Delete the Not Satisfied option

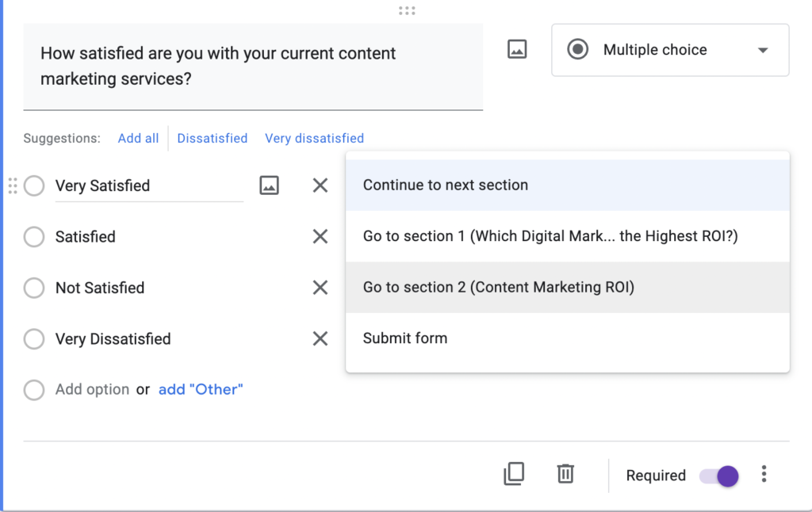[x=320, y=288]
